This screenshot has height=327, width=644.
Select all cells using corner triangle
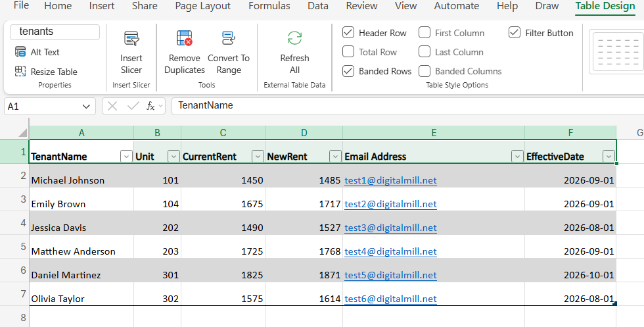pos(22,132)
